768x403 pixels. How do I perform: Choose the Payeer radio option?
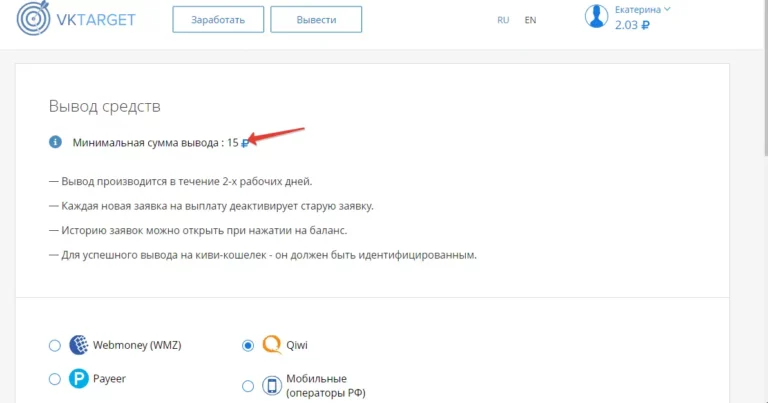55,379
